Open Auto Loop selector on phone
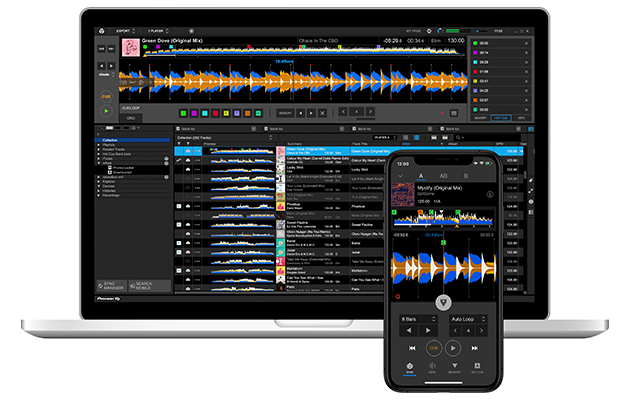630x400 pixels. 468,318
